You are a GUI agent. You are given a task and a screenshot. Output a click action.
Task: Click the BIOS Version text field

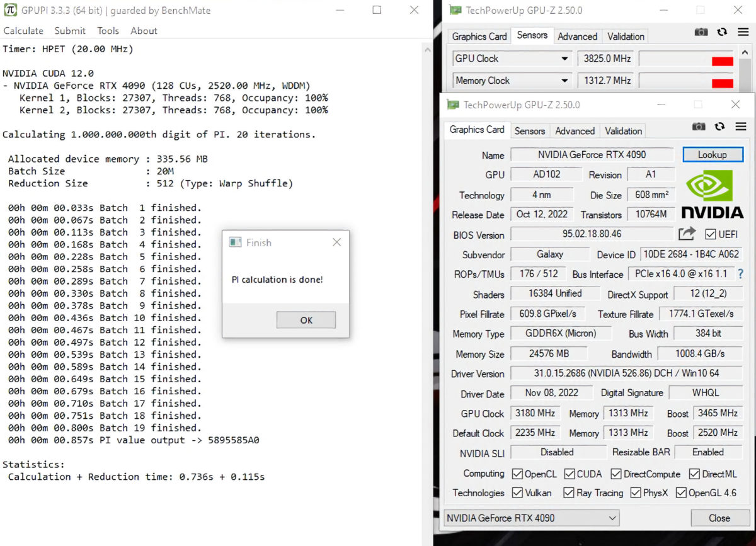(x=591, y=234)
